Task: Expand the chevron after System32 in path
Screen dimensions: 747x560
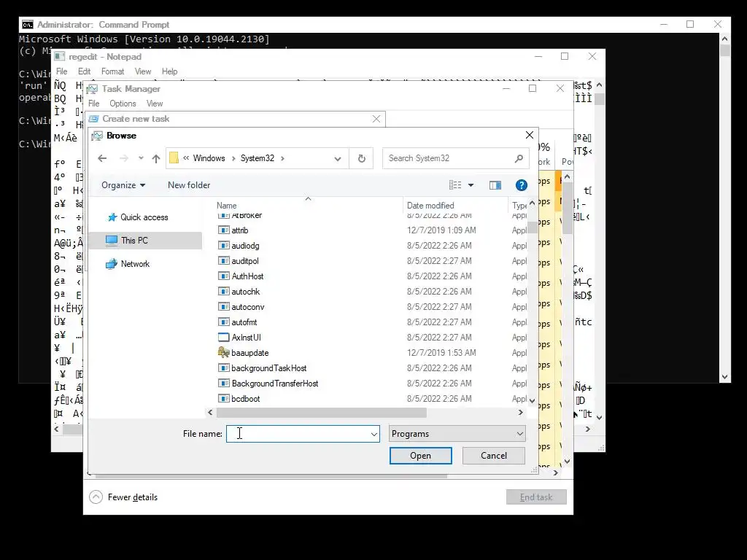Action: click(x=282, y=158)
